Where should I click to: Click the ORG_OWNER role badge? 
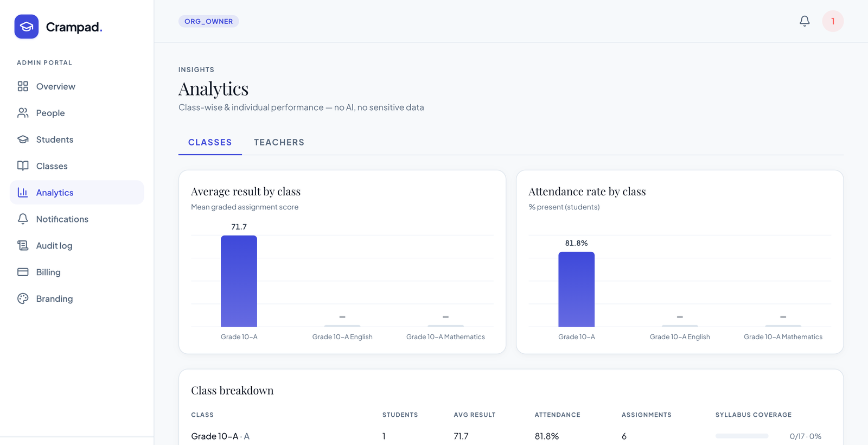tap(209, 21)
